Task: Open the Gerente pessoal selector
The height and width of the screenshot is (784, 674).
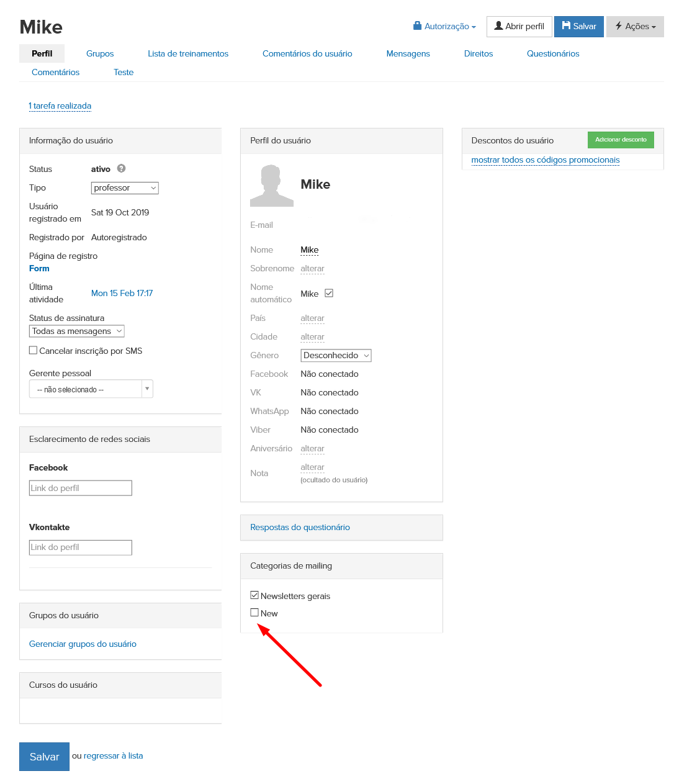Action: 91,389
